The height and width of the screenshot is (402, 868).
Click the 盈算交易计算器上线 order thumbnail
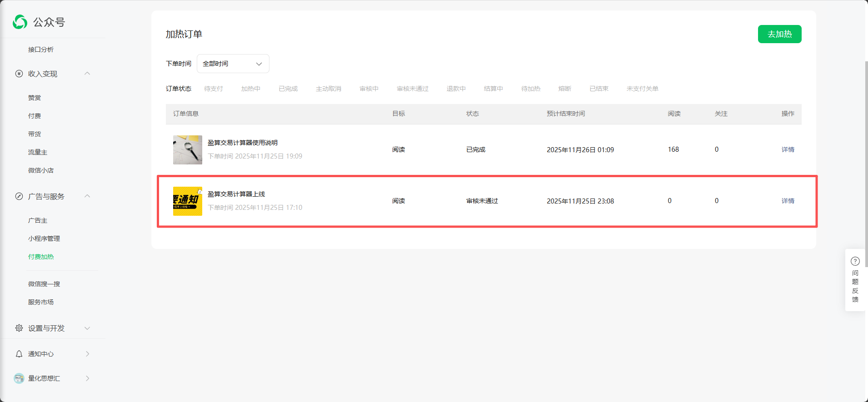(188, 201)
